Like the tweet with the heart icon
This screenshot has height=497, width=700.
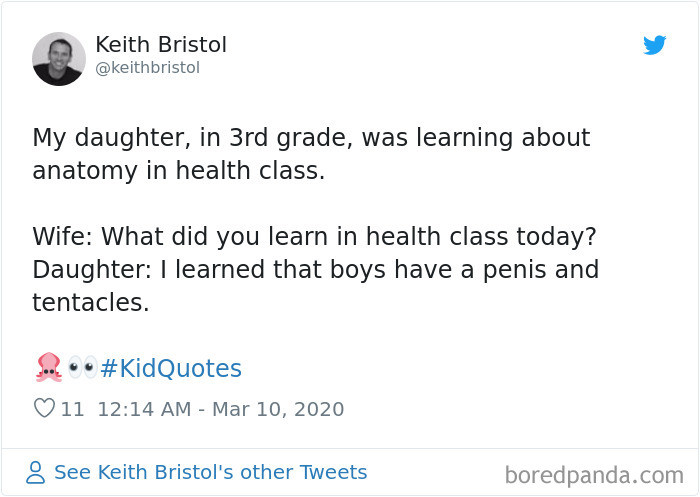44,409
